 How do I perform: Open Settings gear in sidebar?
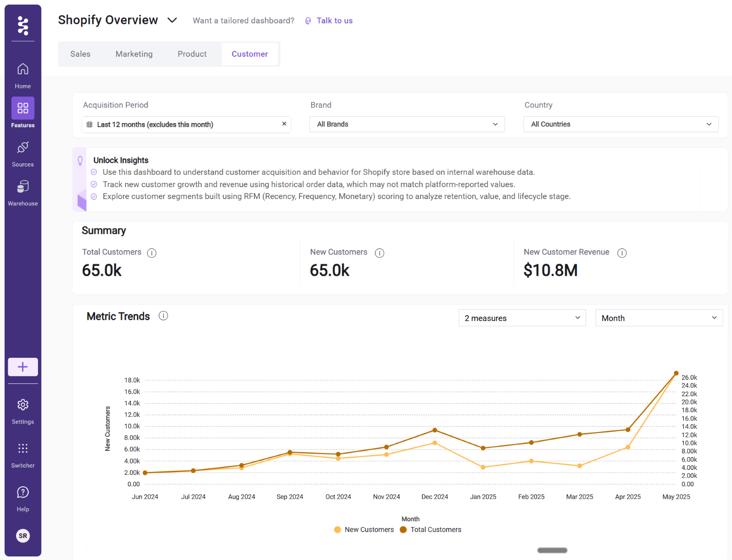tap(23, 405)
